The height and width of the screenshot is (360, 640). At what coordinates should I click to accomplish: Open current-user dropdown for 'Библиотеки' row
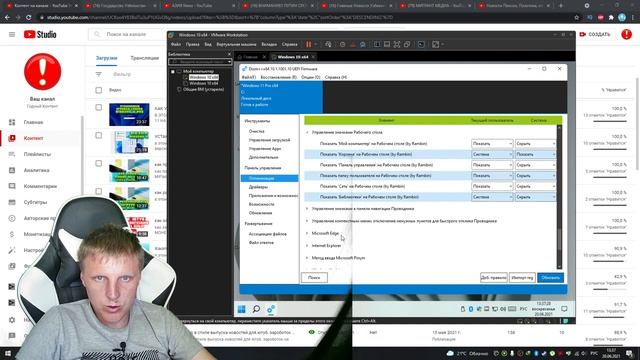[x=492, y=197]
